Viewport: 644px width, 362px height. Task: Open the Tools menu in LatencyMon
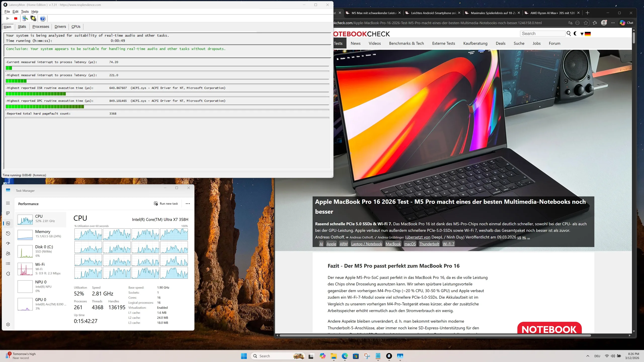click(x=25, y=12)
